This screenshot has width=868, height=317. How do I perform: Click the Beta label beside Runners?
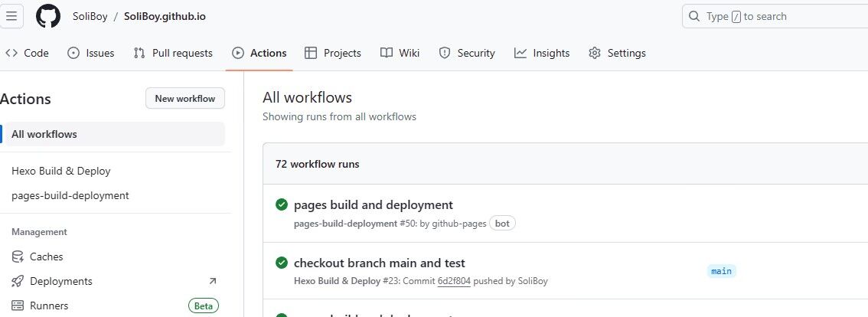pos(204,306)
